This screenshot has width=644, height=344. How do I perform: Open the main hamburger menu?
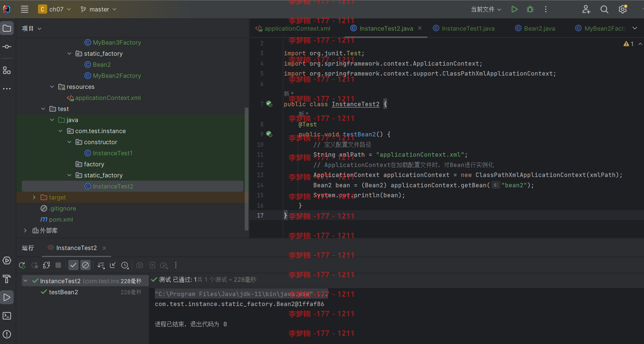click(24, 9)
